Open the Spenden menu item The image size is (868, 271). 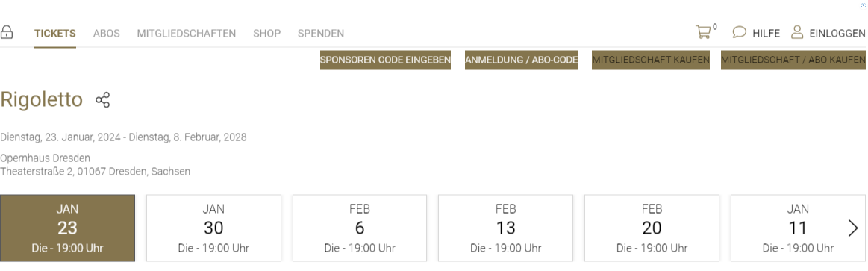coord(321,34)
